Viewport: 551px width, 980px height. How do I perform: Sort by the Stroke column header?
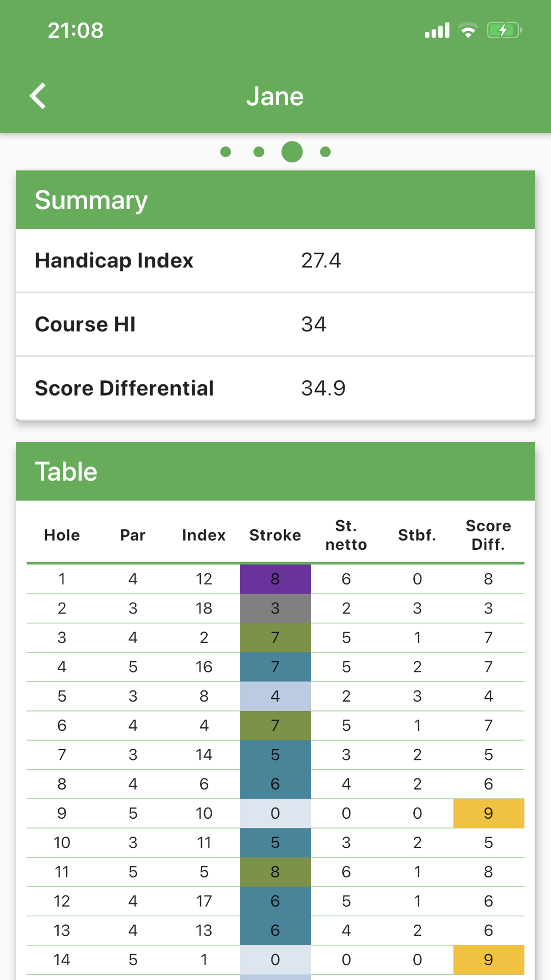coord(275,535)
